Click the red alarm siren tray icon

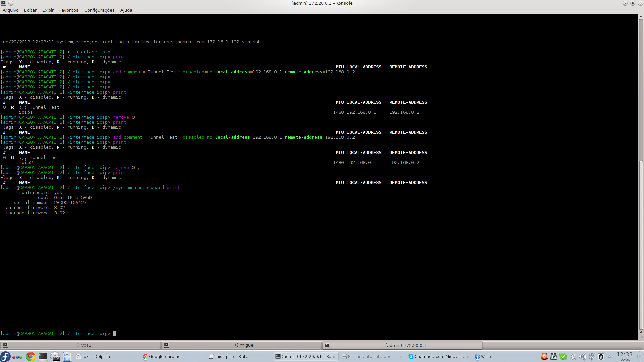(544, 356)
